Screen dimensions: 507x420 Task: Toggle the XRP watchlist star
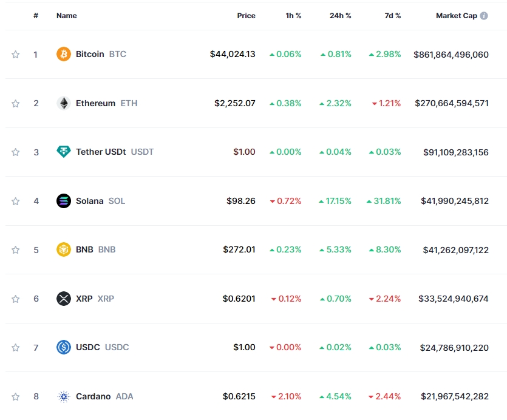click(x=15, y=299)
